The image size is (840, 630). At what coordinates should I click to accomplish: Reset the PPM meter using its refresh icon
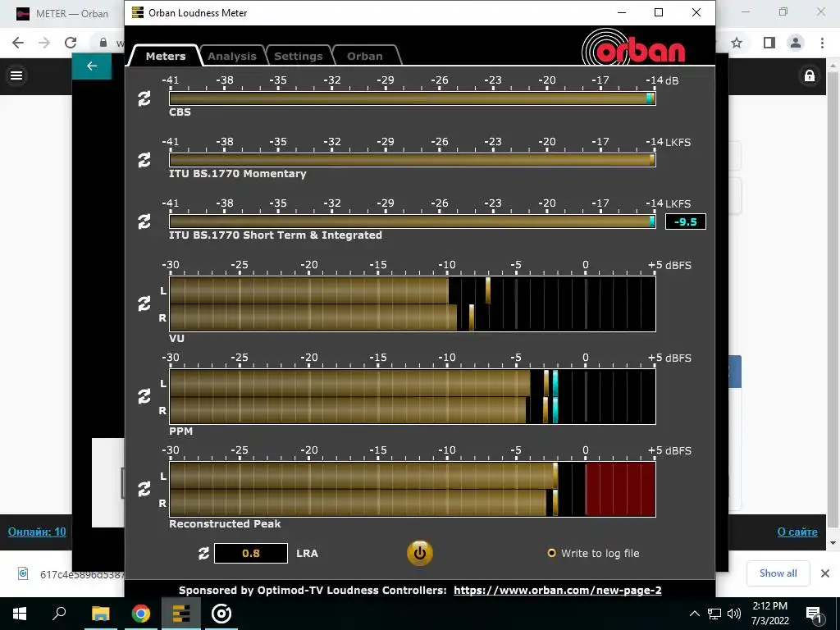click(x=144, y=396)
